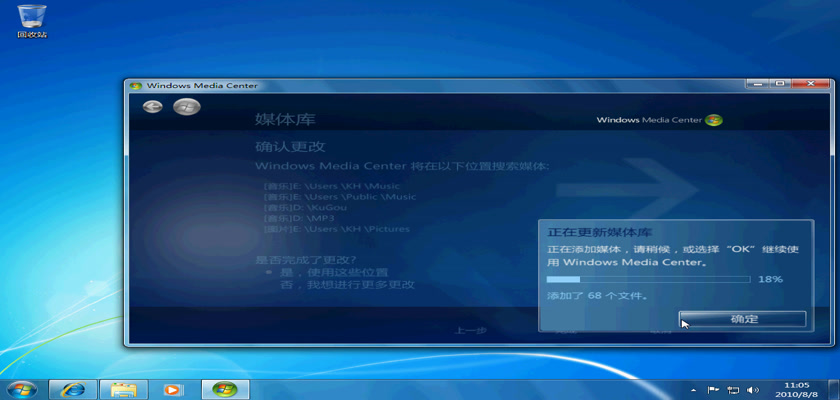Image resolution: width=840 pixels, height=400 pixels.
Task: Select "否，我想进行更多更改" option
Action: pos(346,285)
